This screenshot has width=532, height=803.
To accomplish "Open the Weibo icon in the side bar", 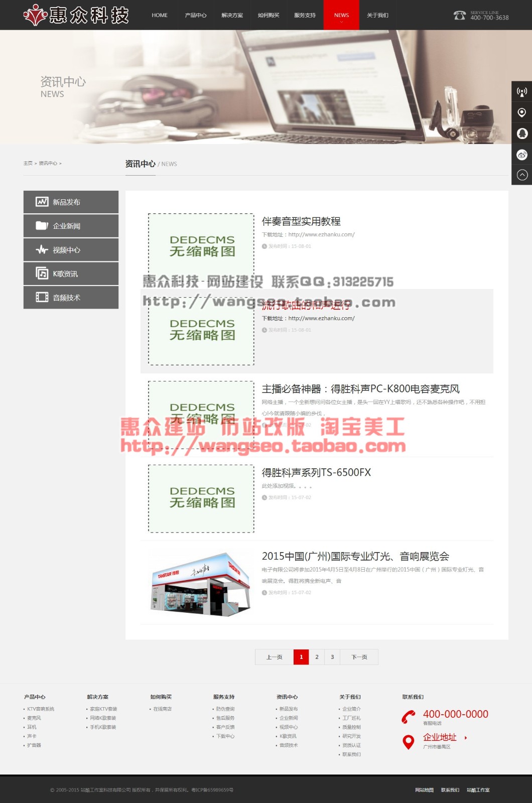I will [522, 155].
